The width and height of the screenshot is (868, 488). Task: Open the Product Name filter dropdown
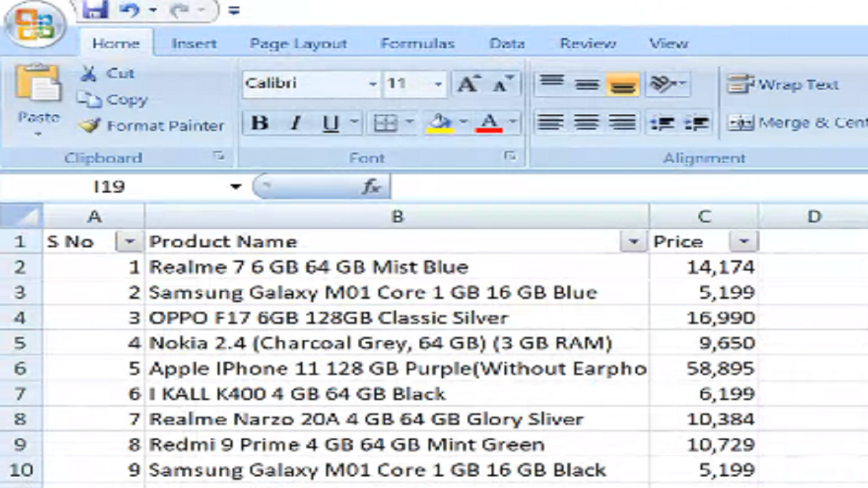click(633, 242)
